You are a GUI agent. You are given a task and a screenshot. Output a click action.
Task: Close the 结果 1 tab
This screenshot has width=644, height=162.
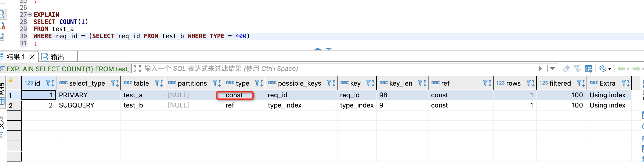coord(32,57)
